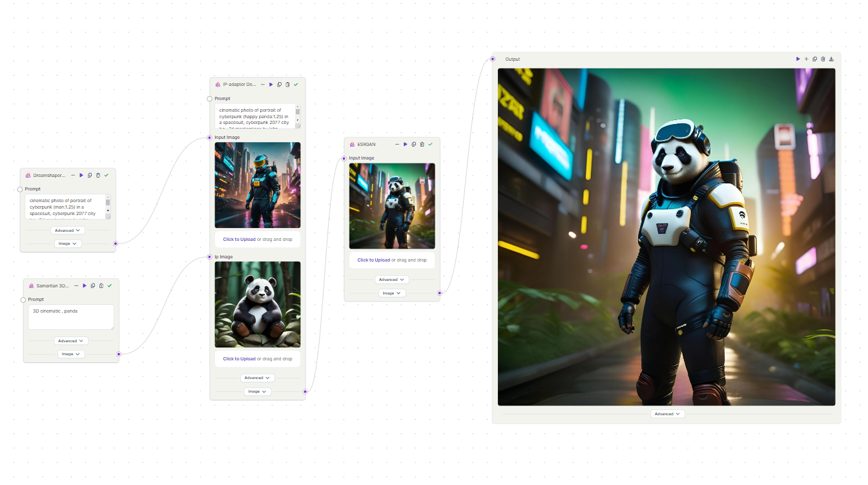Duplicate the ESRGAN node
The image size is (868, 485).
click(413, 144)
